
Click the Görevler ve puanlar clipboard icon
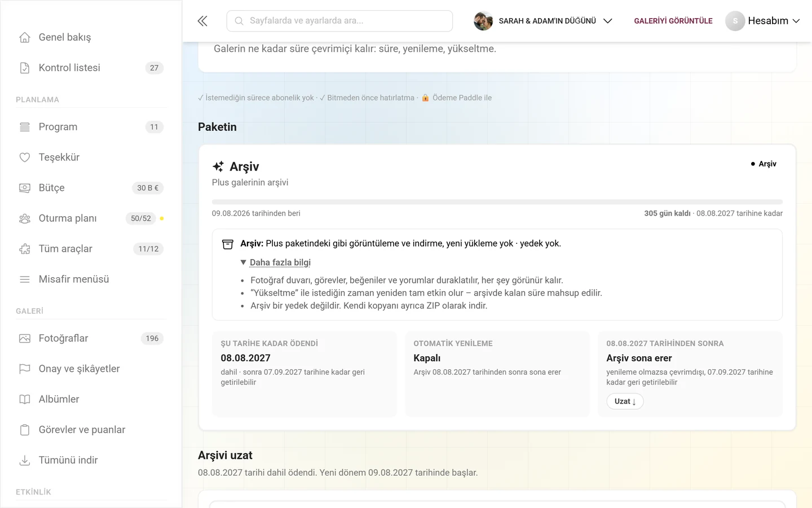tap(25, 430)
